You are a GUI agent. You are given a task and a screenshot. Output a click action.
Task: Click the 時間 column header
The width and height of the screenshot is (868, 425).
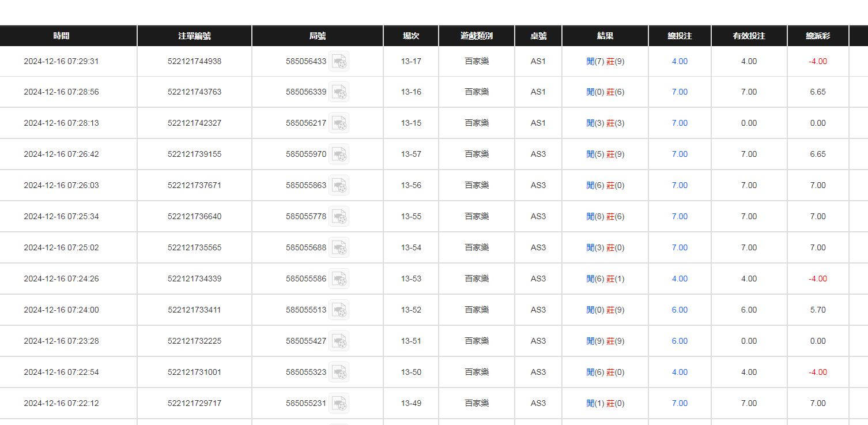pyautogui.click(x=61, y=36)
